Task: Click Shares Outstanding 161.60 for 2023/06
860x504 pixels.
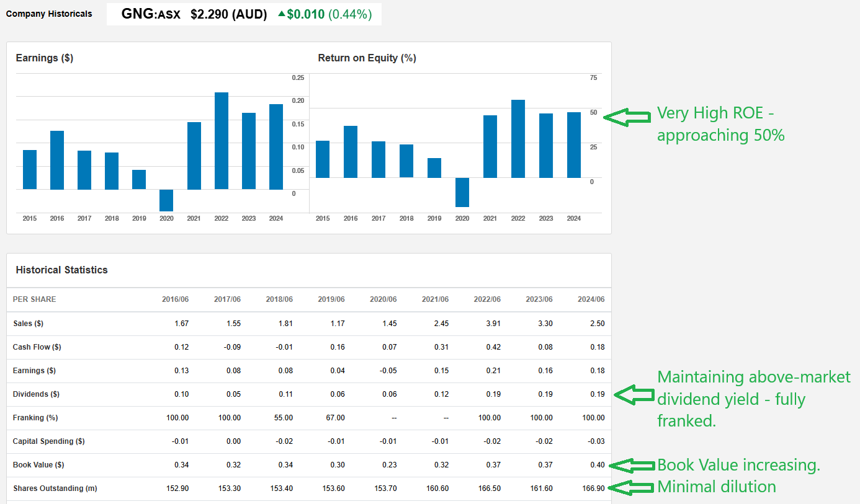Action: (542, 489)
